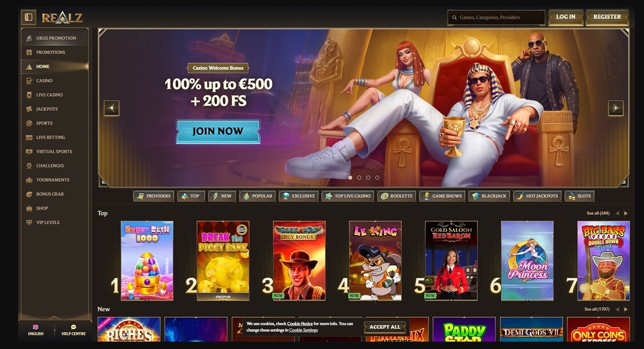This screenshot has height=349, width=644.
Task: Click the Join Now button
Action: 218,131
